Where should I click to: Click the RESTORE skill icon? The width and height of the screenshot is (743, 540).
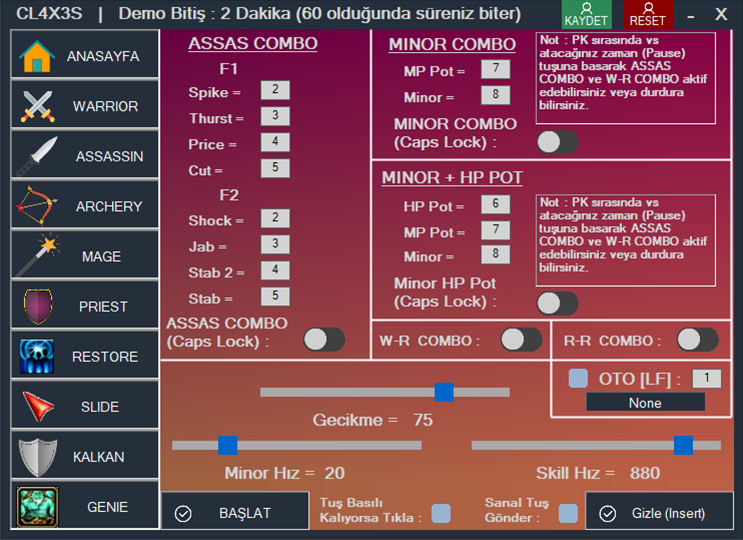pos(37,356)
